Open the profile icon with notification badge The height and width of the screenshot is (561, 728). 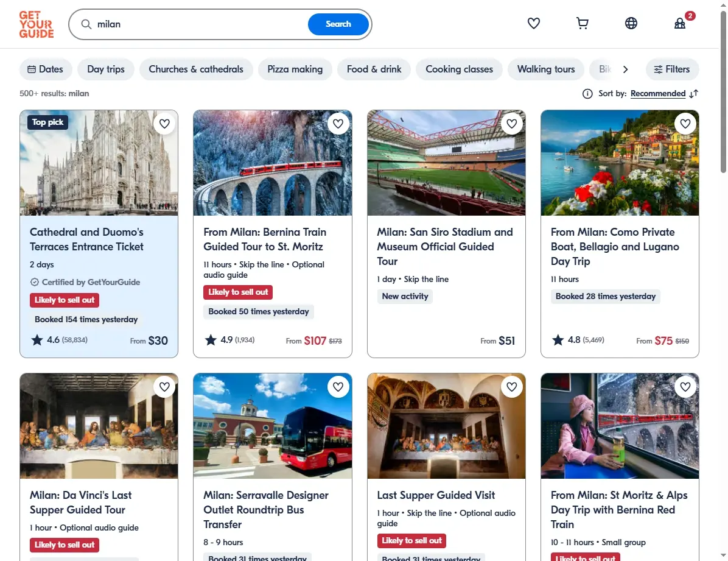pos(680,23)
